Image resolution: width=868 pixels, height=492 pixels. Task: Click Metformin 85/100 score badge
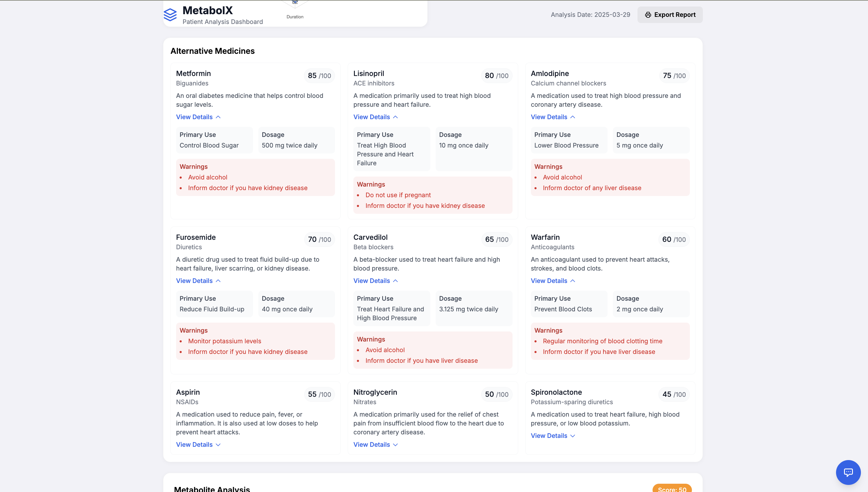[319, 76]
